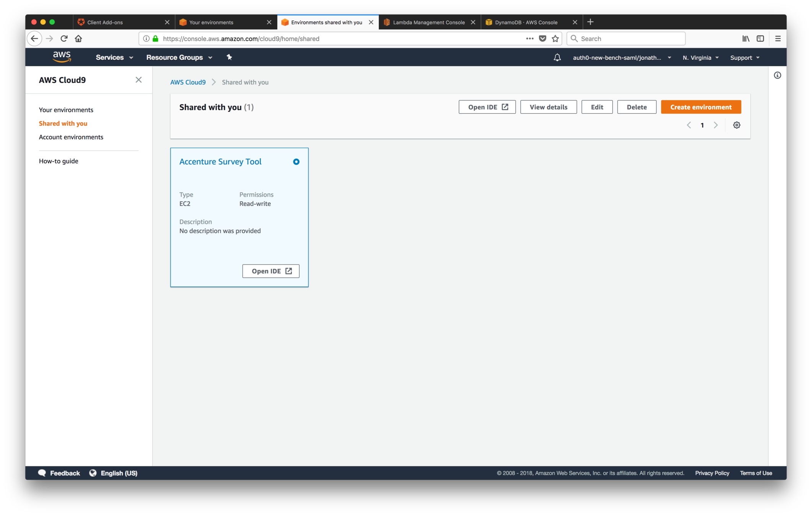
Task: Open preferences gear in environments panel
Action: click(736, 125)
